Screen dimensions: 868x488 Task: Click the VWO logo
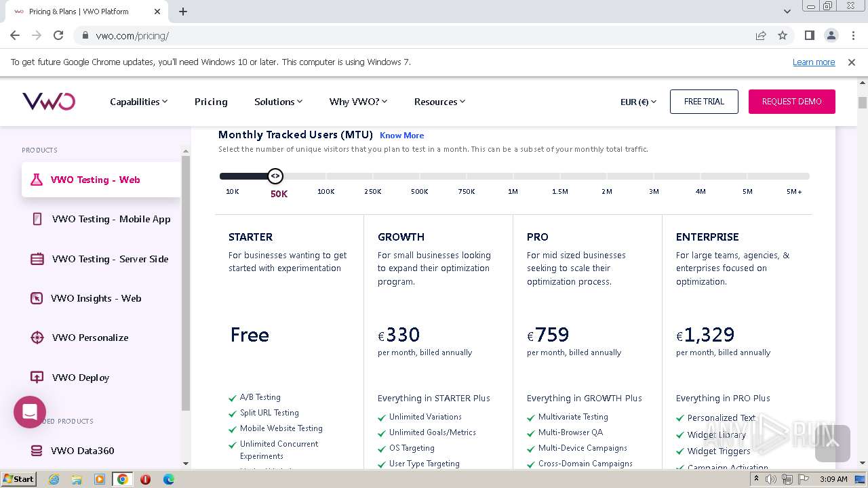[x=49, y=102]
